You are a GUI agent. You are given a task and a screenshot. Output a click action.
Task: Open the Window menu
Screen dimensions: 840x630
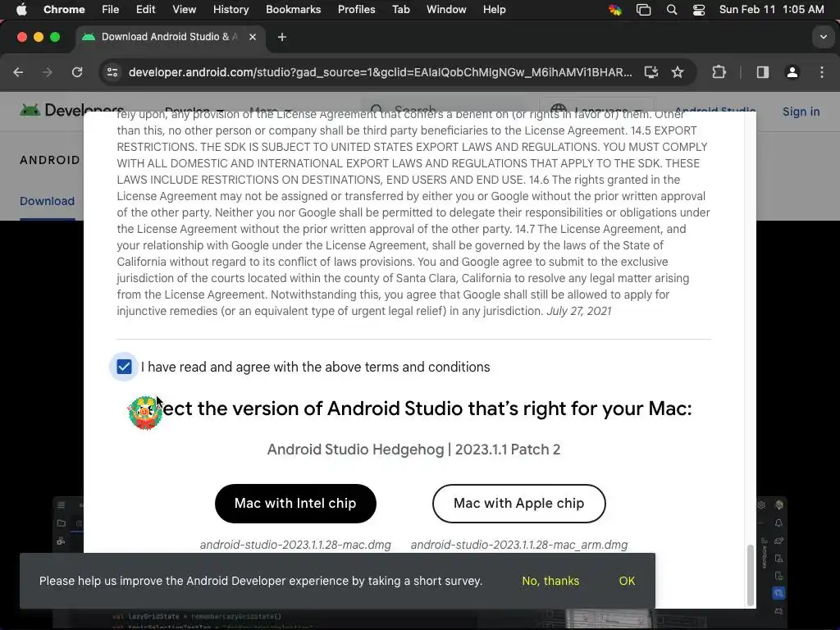(446, 9)
